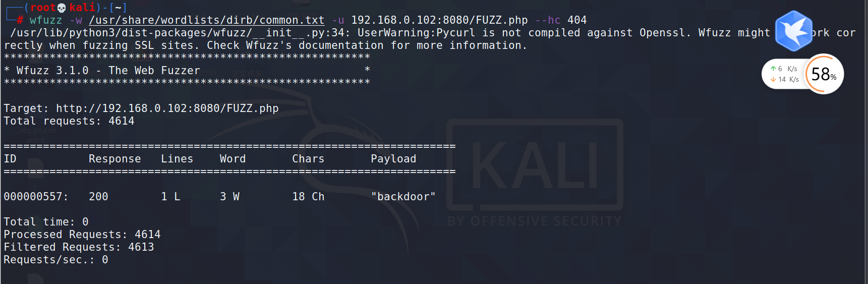This screenshot has height=284, width=868.
Task: Click the "backdoor" payload result
Action: pyautogui.click(x=403, y=197)
